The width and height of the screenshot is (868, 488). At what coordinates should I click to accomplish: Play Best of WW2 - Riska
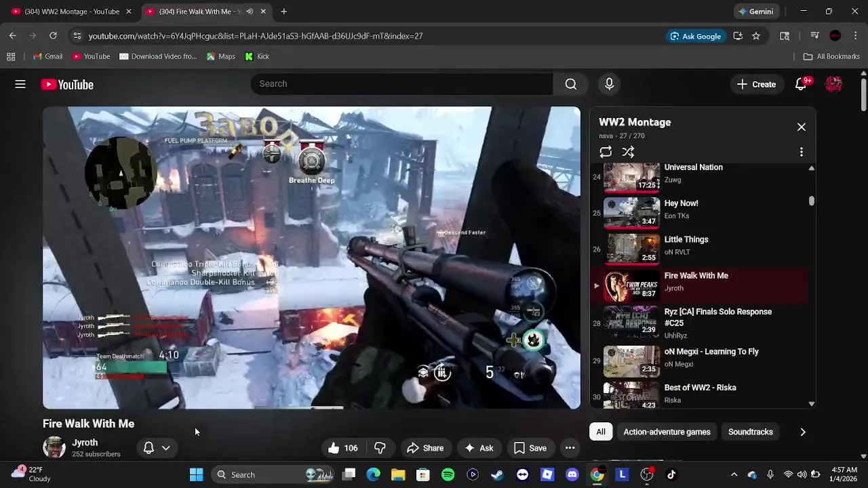pyautogui.click(x=698, y=394)
